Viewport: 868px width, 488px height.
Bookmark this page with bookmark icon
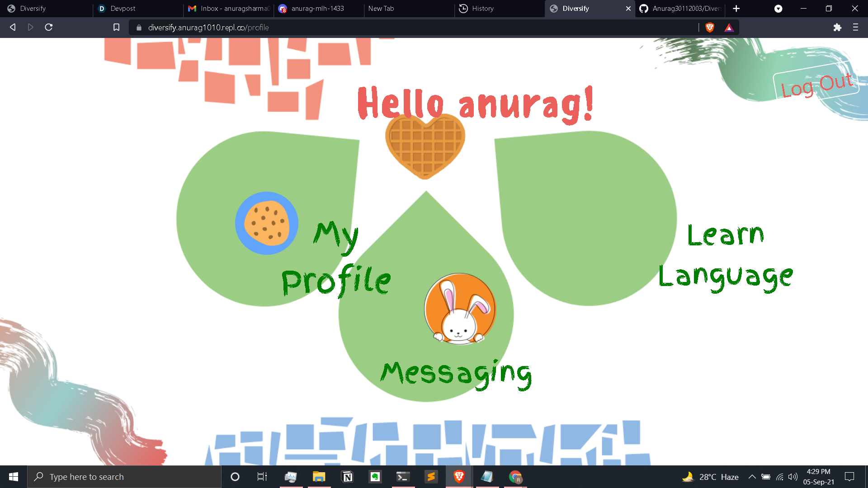116,28
